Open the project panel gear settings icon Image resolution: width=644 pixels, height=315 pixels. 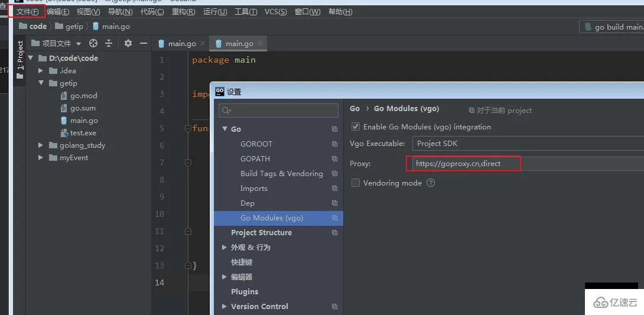point(128,43)
